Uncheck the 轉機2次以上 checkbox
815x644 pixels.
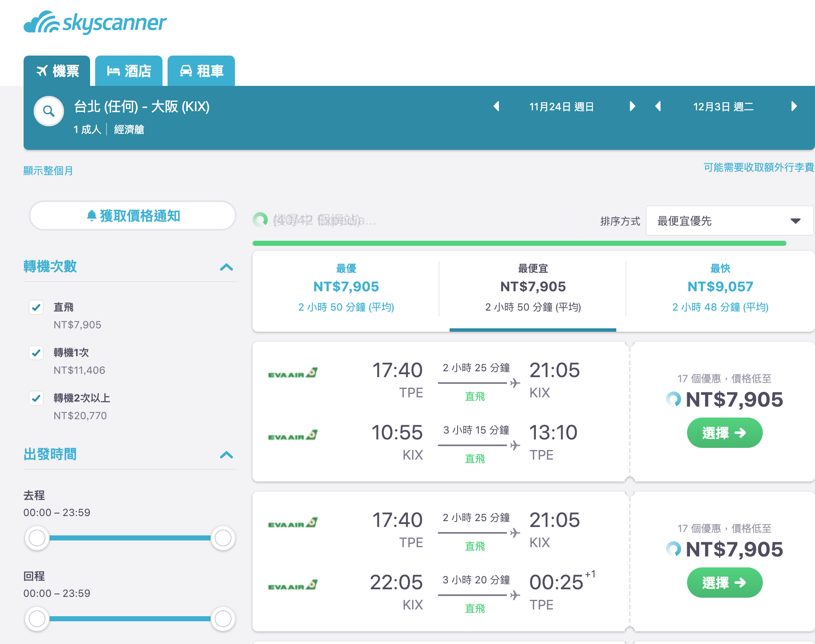(36, 398)
